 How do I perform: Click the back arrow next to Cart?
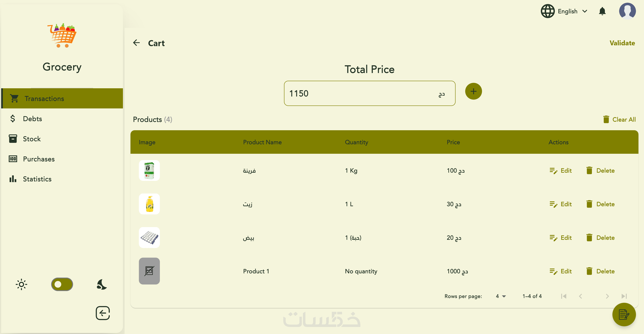136,43
